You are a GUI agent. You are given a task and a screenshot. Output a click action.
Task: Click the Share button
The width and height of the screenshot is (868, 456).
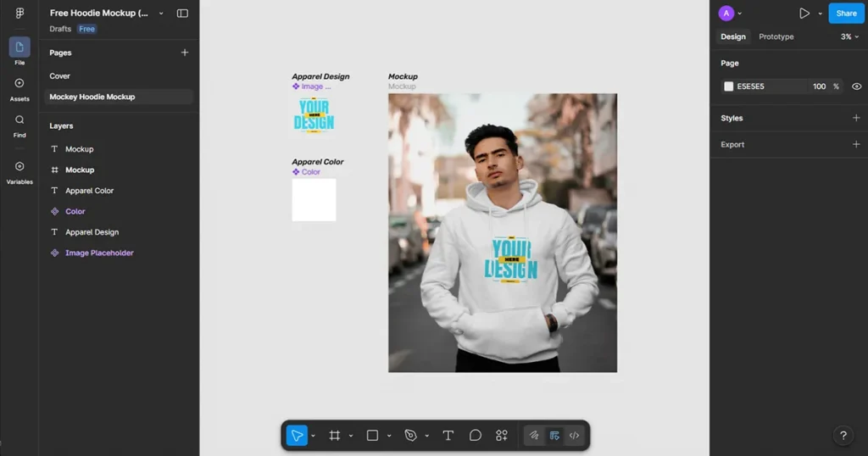coord(846,14)
